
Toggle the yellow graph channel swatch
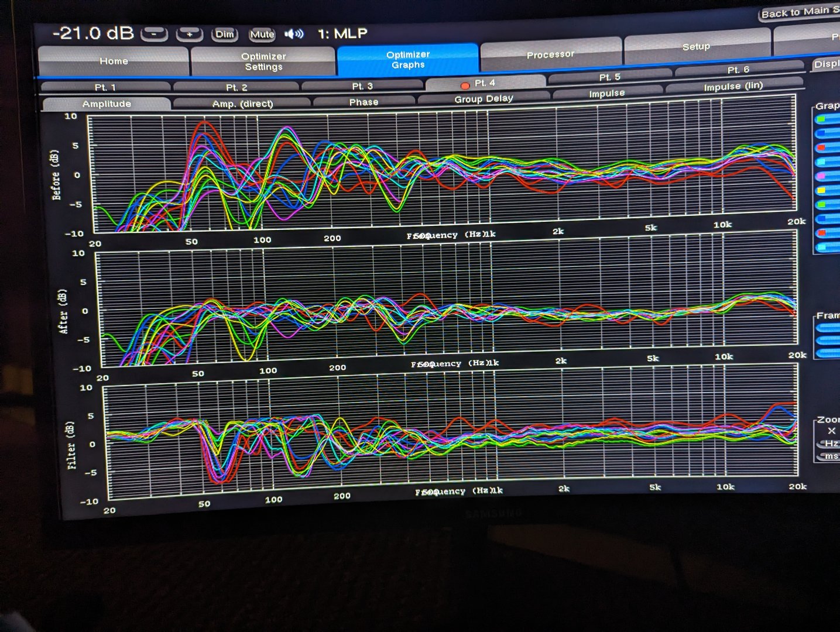pyautogui.click(x=827, y=191)
